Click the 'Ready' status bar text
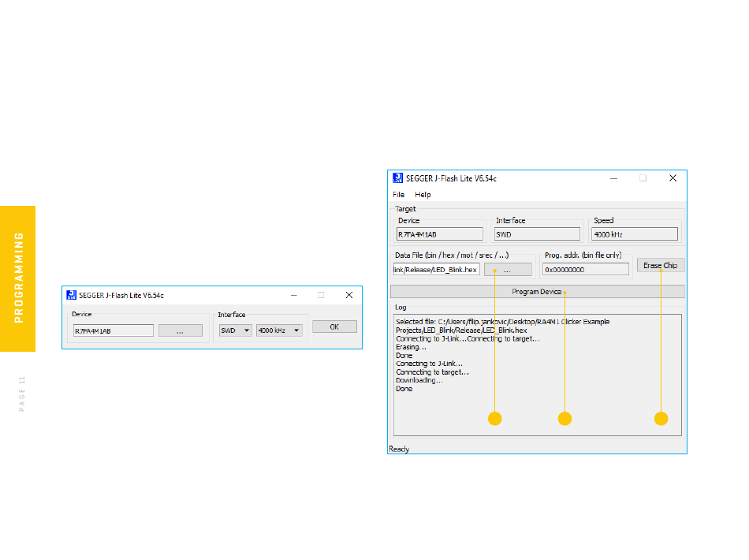This screenshot has width=749, height=560. coord(399,449)
